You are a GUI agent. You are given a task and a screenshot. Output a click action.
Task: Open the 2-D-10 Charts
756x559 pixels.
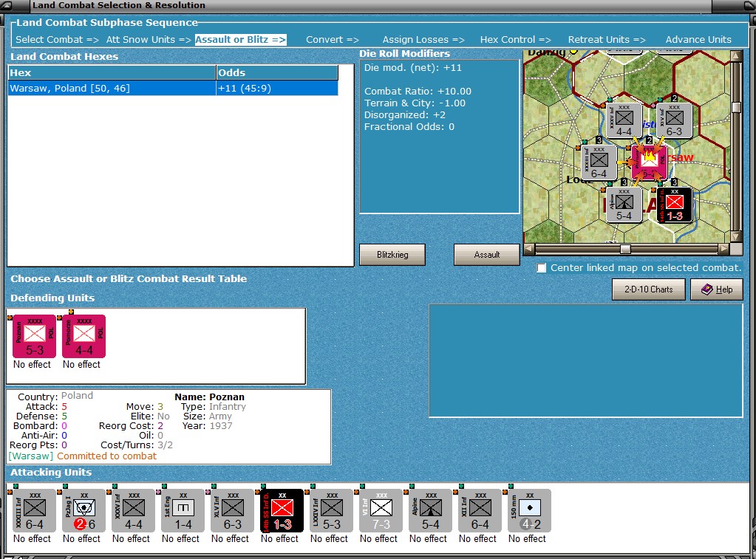(x=649, y=289)
